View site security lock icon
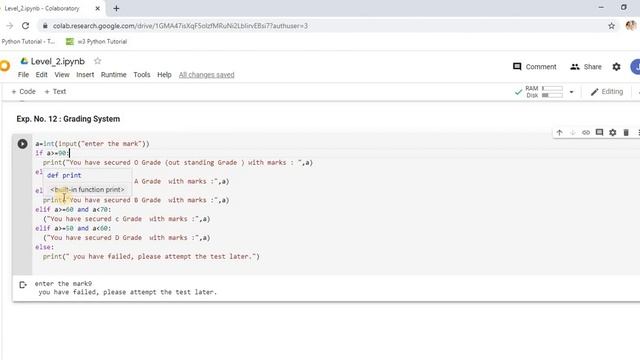Viewport: 640px width, 360px height. 45,26
